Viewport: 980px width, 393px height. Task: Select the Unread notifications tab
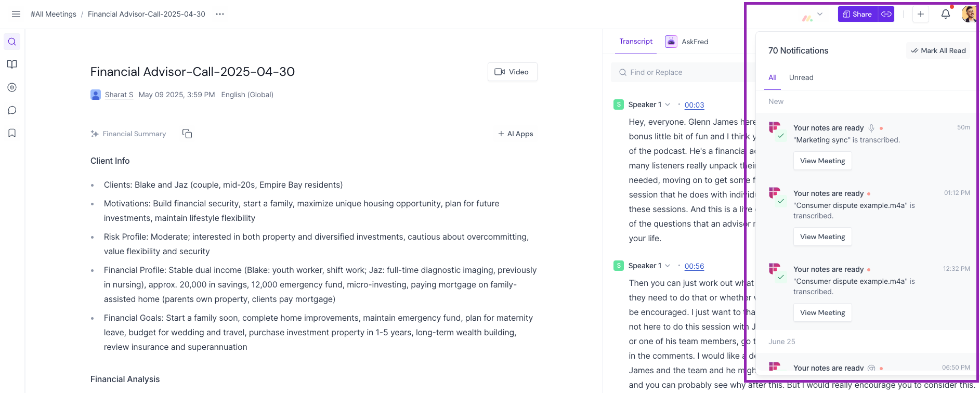[x=801, y=77]
